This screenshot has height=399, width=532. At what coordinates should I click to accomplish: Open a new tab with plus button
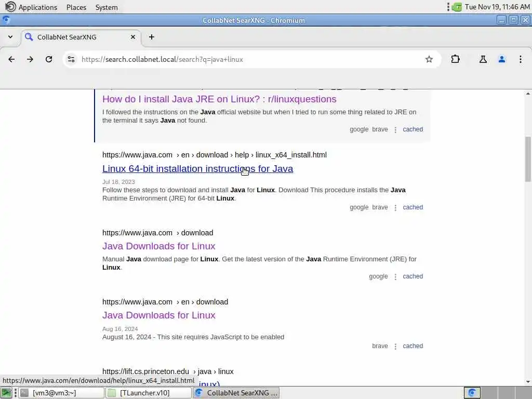click(152, 37)
